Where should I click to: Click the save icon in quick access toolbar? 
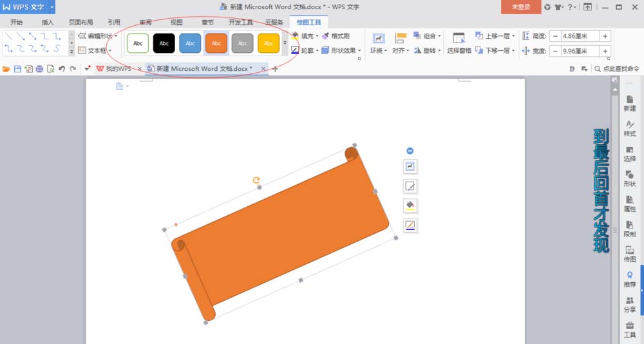17,68
